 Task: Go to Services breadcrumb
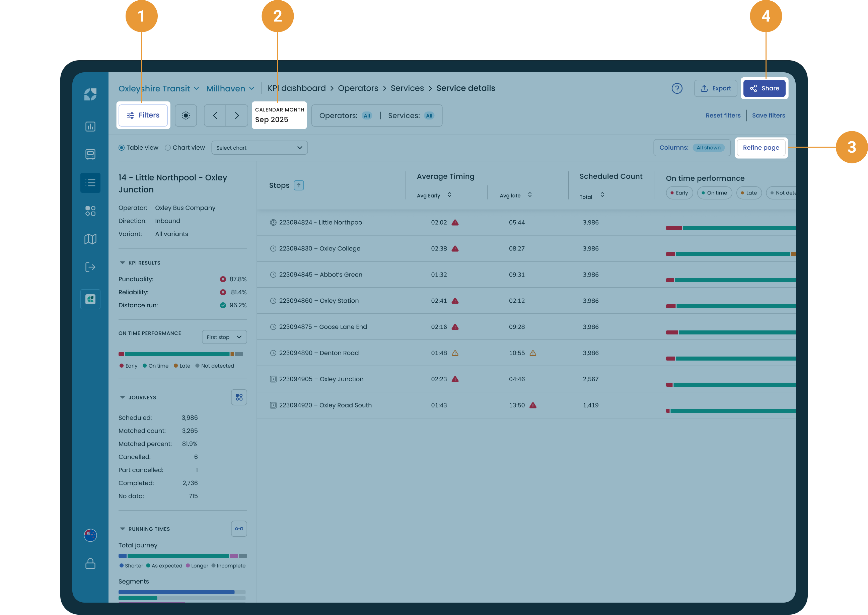point(407,88)
